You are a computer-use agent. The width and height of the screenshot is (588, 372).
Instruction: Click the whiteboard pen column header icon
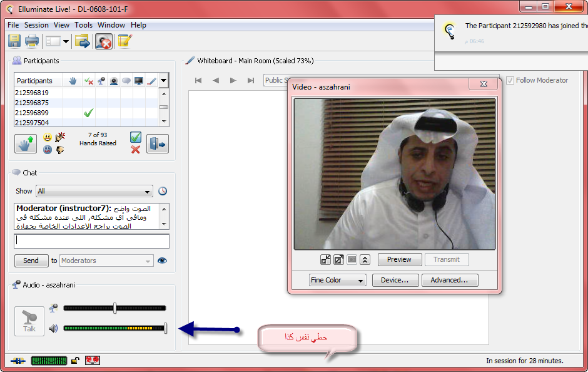tap(151, 81)
